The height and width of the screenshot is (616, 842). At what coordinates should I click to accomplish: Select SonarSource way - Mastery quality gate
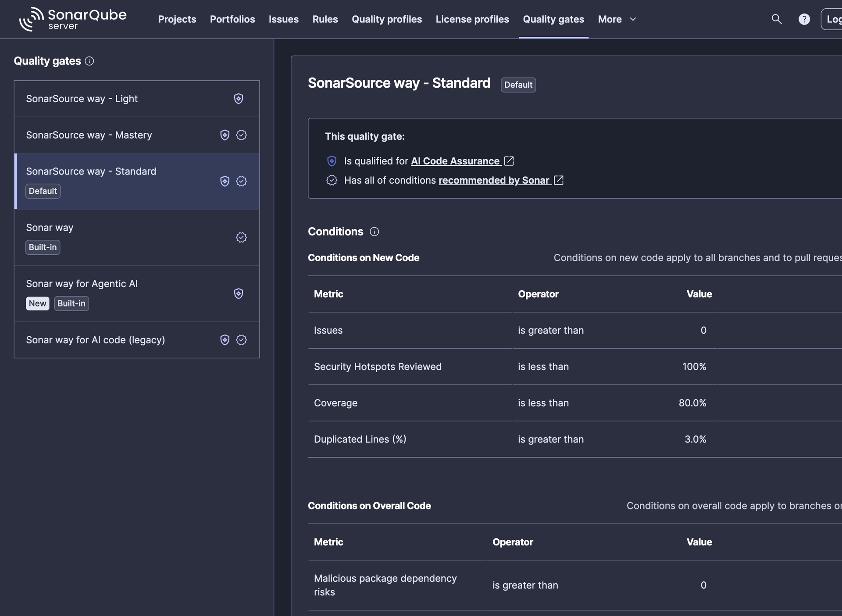tap(137, 135)
